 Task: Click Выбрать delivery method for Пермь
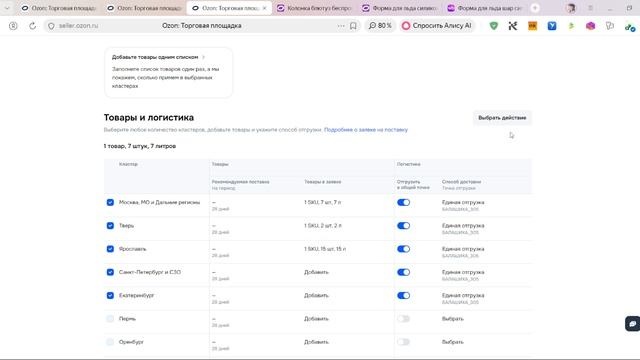coord(453,319)
